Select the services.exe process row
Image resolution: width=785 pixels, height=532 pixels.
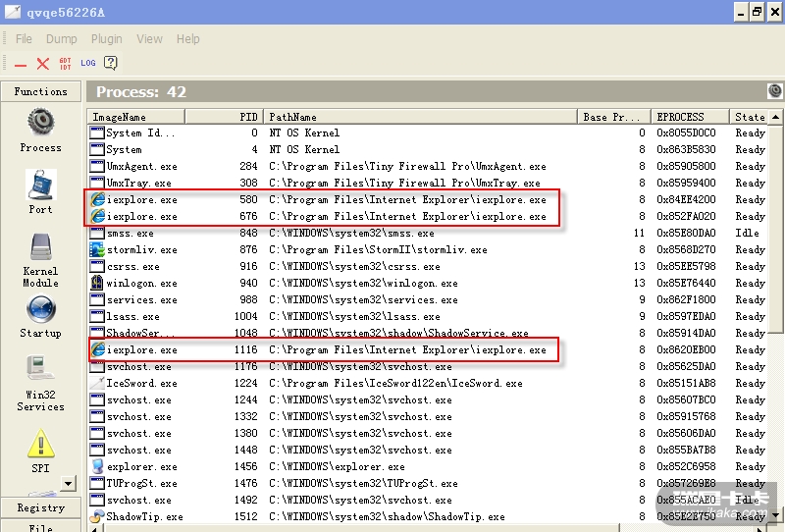[x=428, y=299]
